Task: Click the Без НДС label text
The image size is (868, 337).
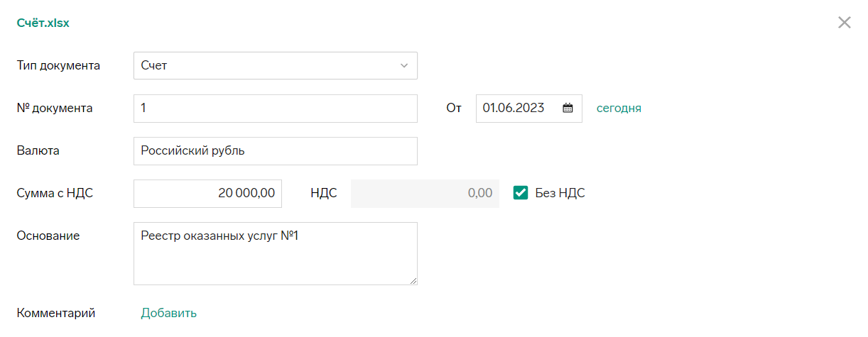Action: tap(560, 193)
